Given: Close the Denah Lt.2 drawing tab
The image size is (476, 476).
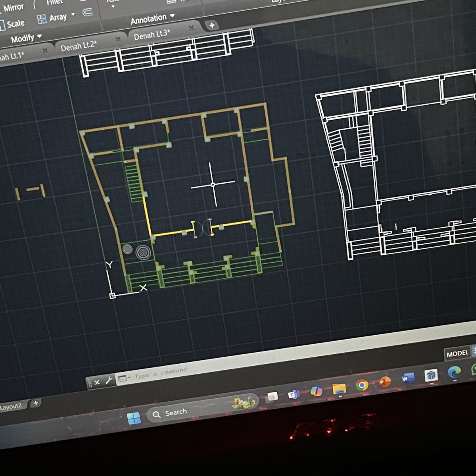Looking at the screenshot, I should click(x=118, y=39).
